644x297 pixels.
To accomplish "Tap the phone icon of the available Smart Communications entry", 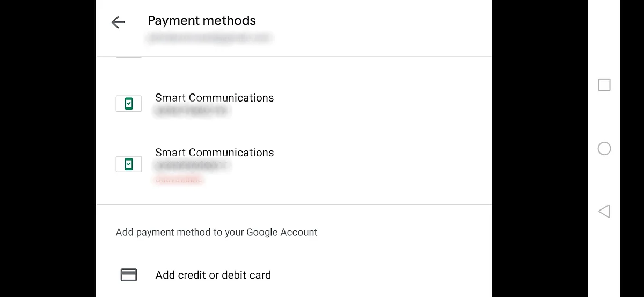I will [x=129, y=104].
